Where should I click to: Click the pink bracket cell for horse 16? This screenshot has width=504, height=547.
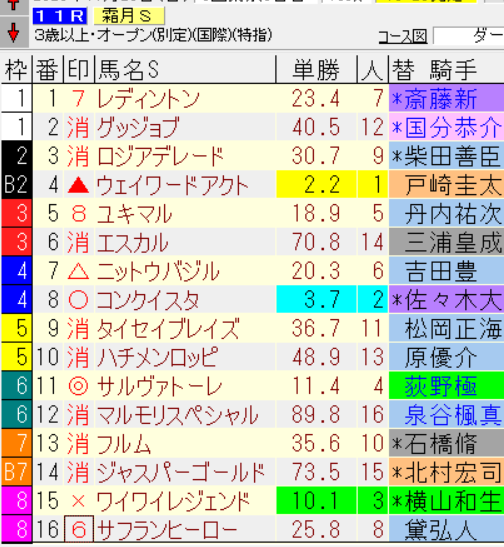pos(16,529)
